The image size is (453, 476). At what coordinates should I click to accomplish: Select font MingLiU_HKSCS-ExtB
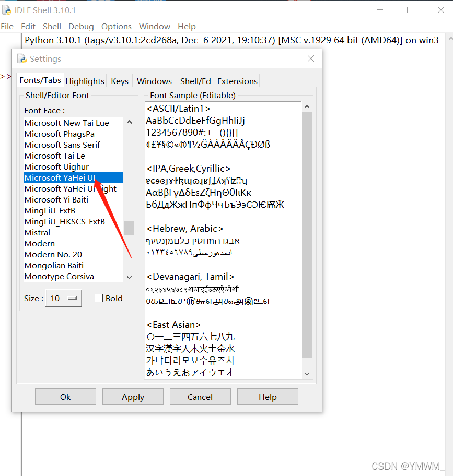73,222
